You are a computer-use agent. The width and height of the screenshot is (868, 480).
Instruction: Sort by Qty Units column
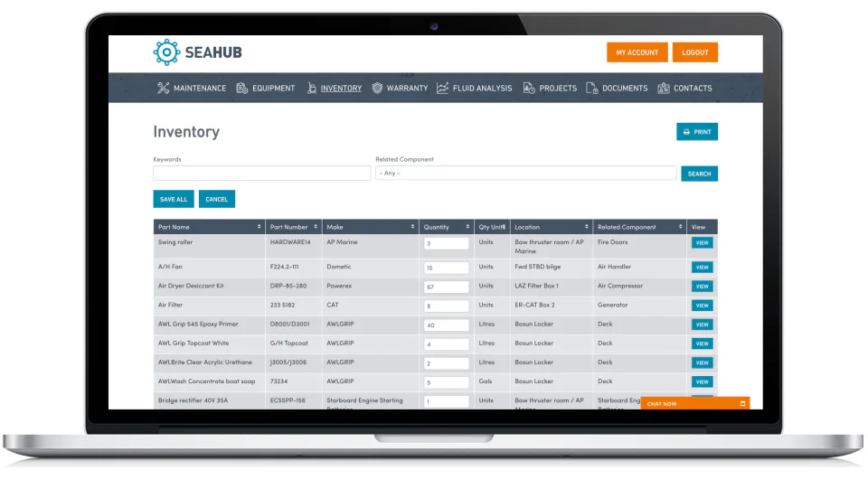coord(492,227)
